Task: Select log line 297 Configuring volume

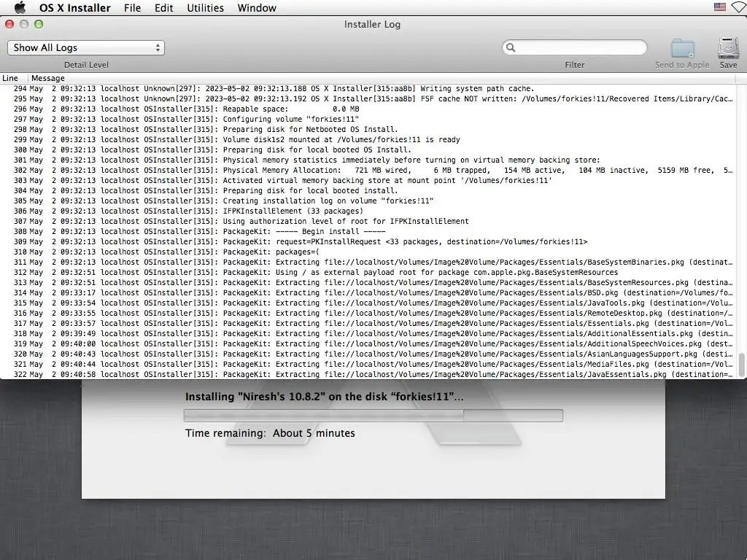Action: [x=368, y=119]
